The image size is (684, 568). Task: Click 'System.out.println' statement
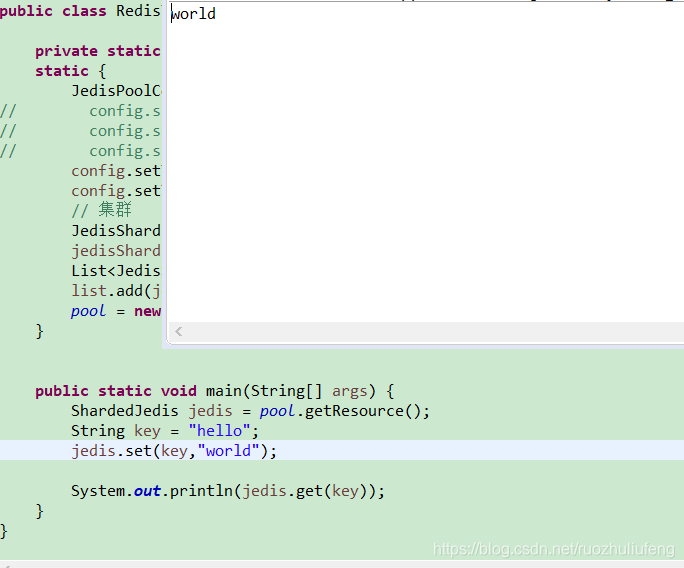[x=228, y=491]
